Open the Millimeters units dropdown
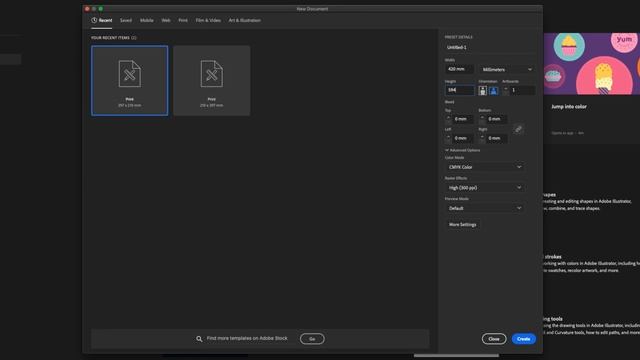Viewport: 640px width, 360px height. coord(507,69)
